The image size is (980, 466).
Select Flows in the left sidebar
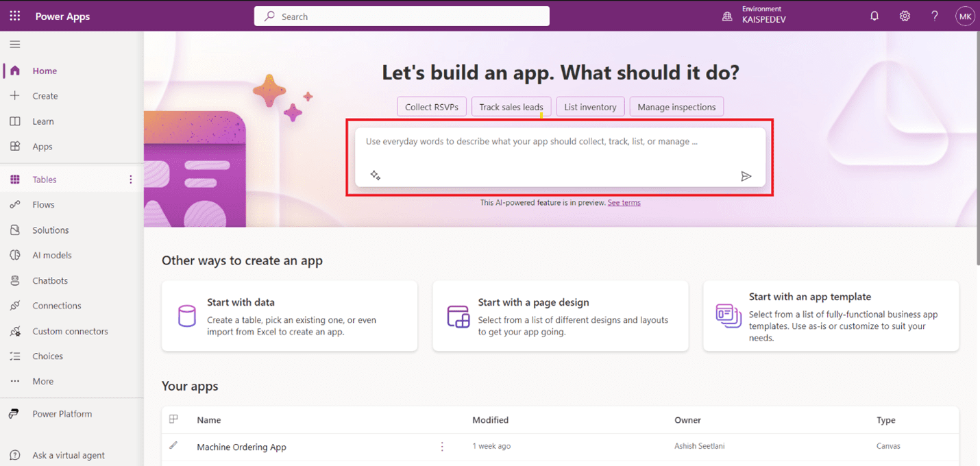(x=43, y=204)
